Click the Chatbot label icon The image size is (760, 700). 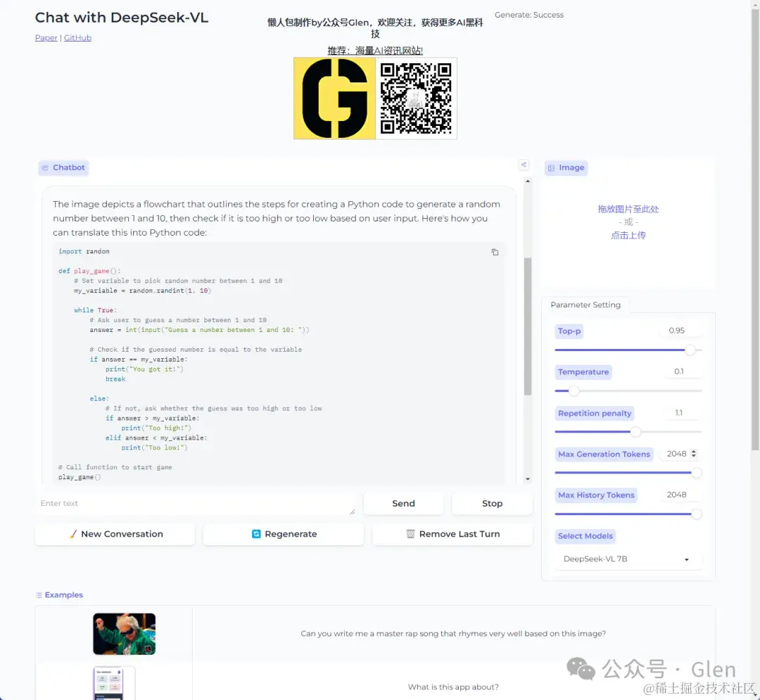45,167
